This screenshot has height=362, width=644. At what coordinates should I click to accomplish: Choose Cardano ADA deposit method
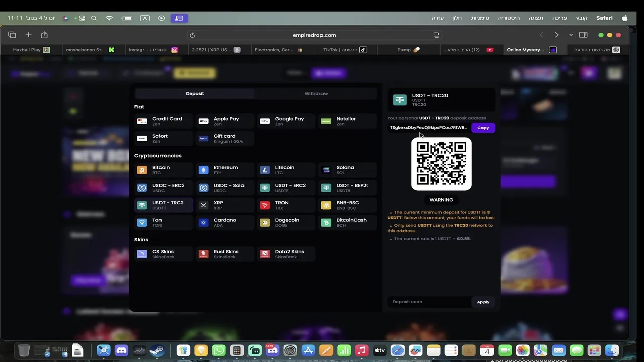(x=225, y=222)
